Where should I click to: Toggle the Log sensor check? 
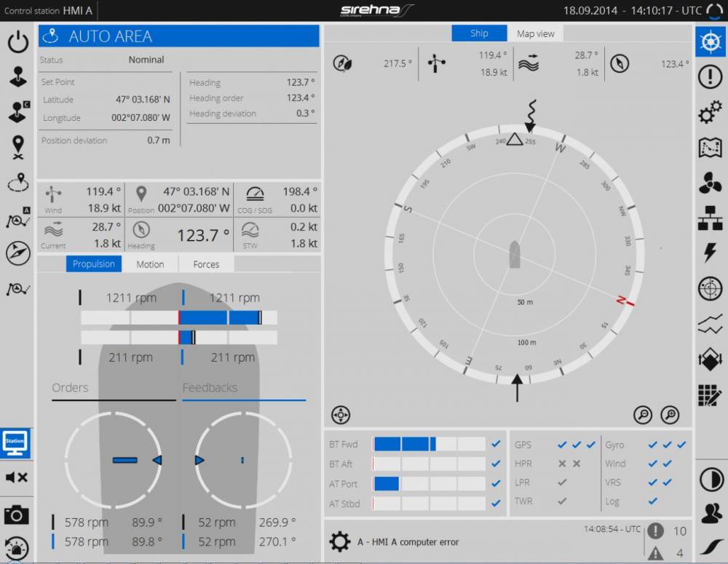coord(653,501)
